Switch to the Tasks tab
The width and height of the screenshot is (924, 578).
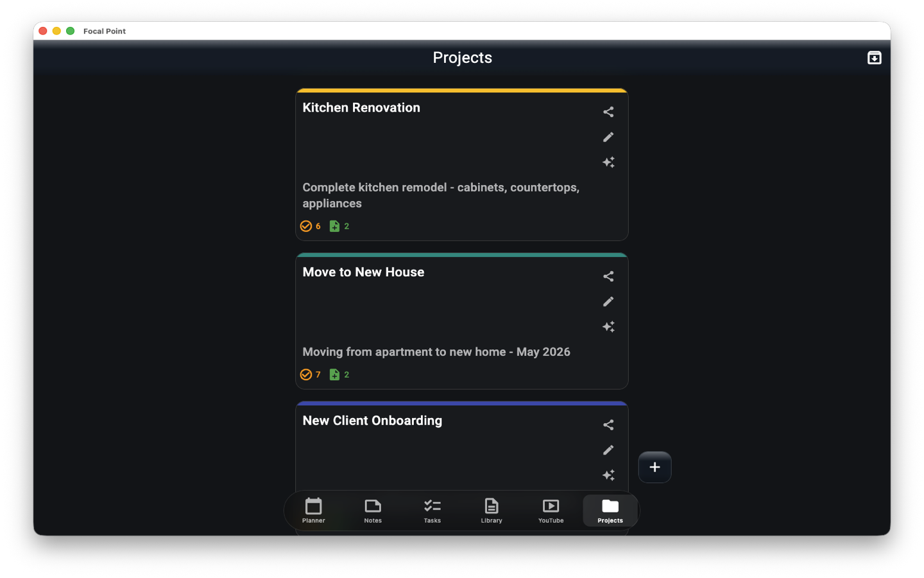pyautogui.click(x=432, y=511)
